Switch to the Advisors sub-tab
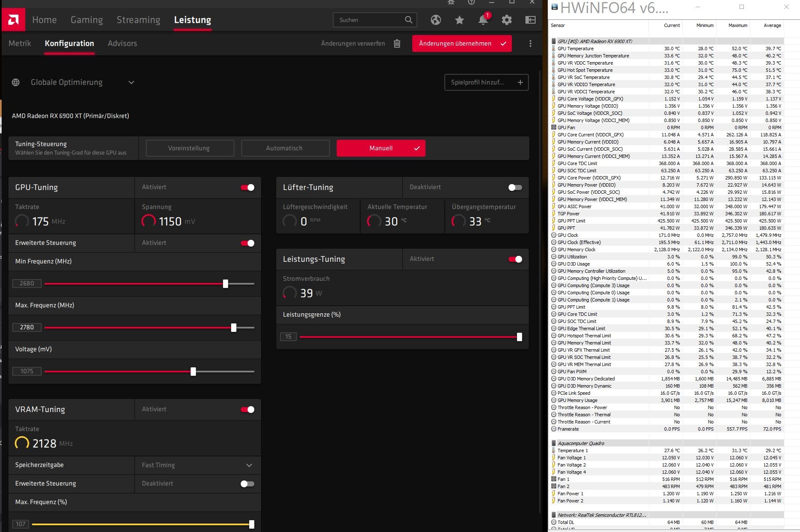Screen dimensions: 800x532 (x=122, y=43)
